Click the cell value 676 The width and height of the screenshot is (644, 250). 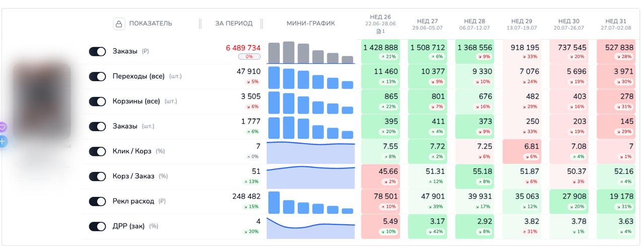tap(486, 97)
